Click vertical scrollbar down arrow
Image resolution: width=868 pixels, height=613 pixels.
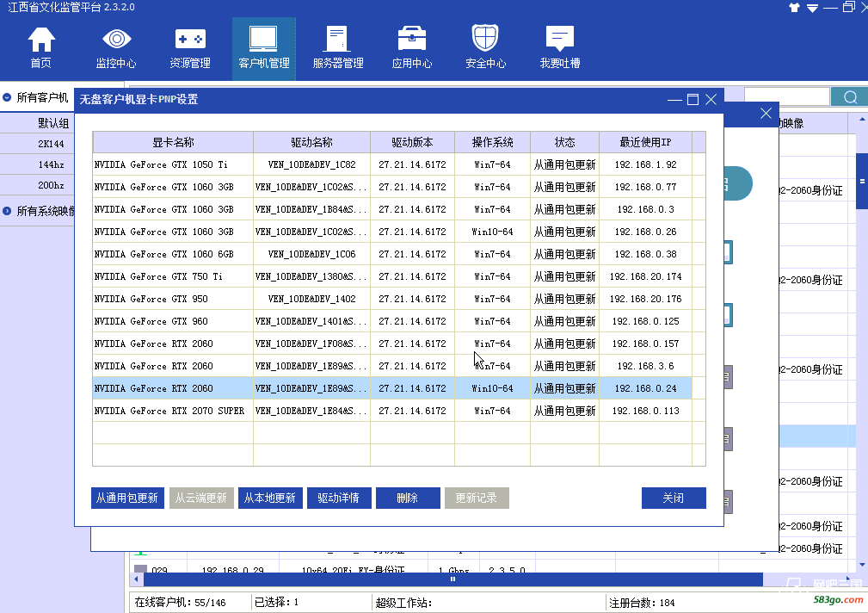click(862, 565)
